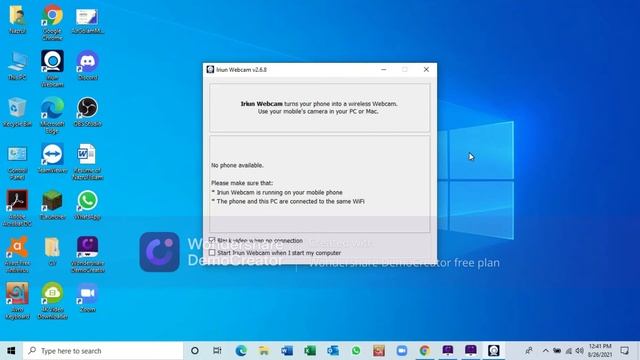Select the Avro Keyboard desktop shortcut
This screenshot has width=640, height=360.
pos(17,301)
